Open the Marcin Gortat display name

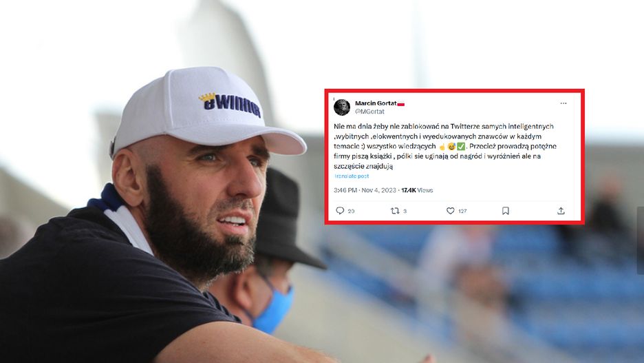point(376,103)
